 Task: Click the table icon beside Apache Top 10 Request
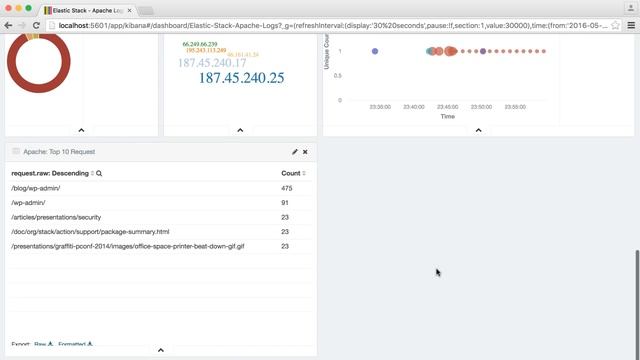(16, 151)
